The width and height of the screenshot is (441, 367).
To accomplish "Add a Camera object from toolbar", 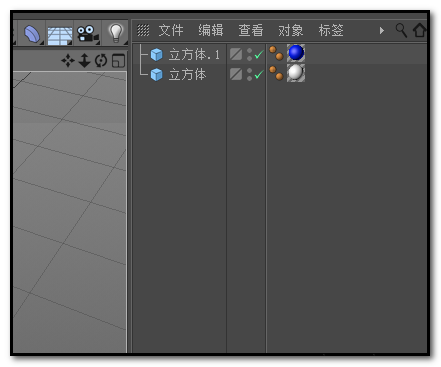I will 87,34.
